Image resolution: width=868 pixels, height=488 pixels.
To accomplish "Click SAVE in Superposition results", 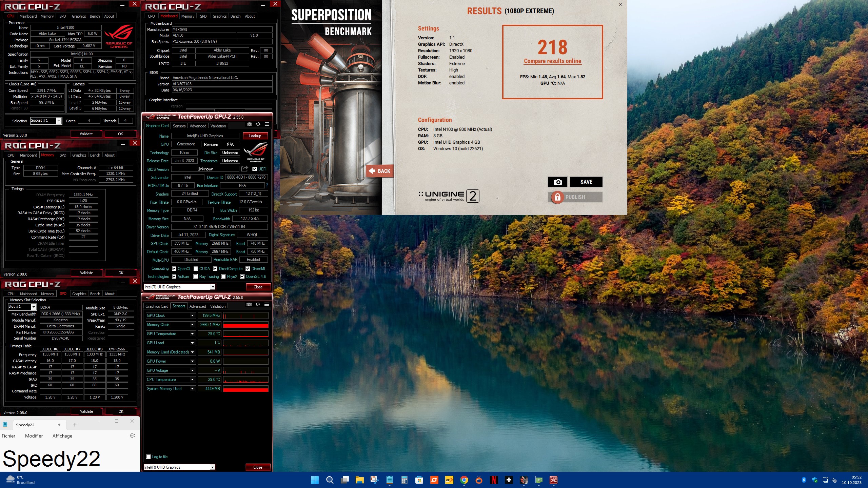I will click(586, 182).
